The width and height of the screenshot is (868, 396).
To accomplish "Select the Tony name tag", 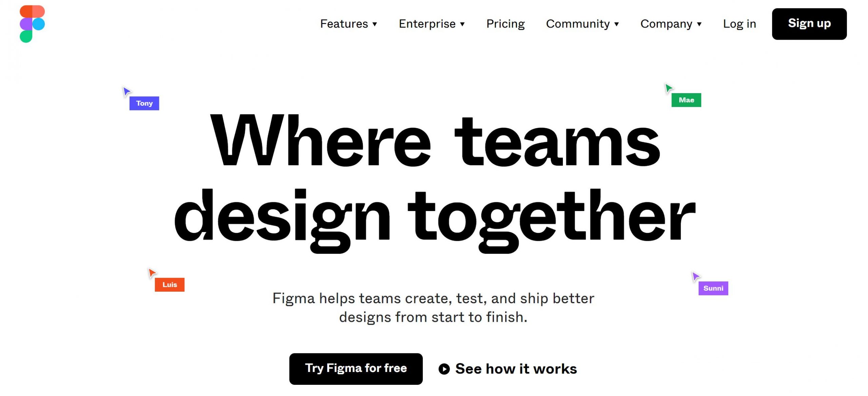I will coord(144,103).
